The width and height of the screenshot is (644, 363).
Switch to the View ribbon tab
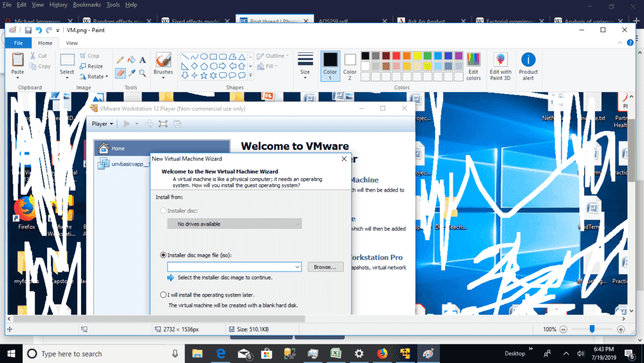point(71,43)
